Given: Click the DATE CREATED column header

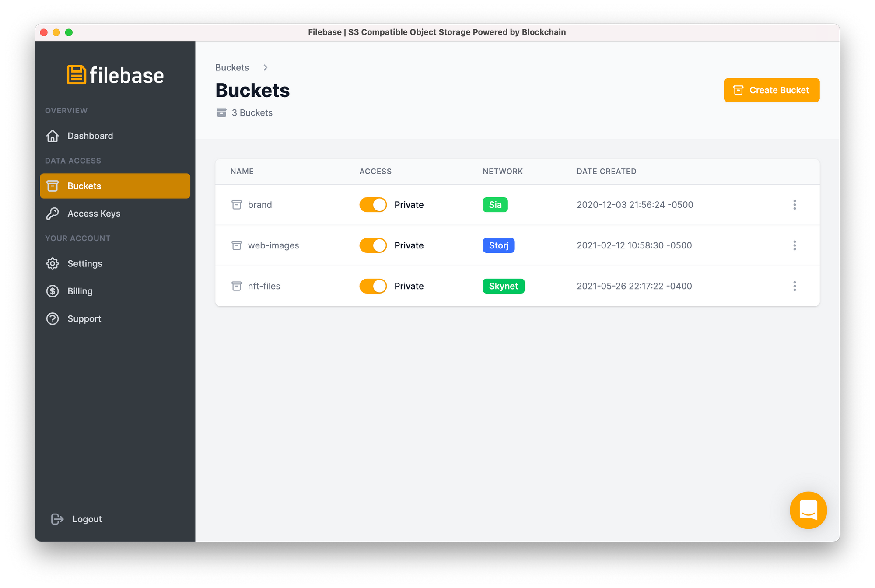Looking at the screenshot, I should click(x=606, y=171).
